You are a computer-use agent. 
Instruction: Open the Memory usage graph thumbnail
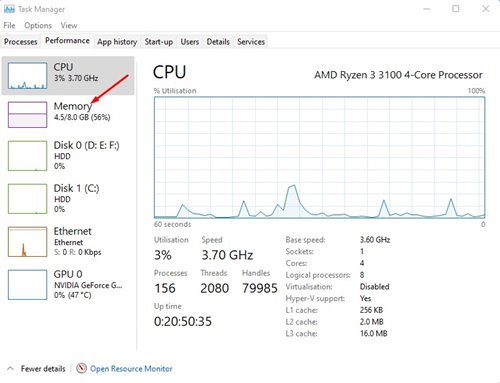point(27,115)
